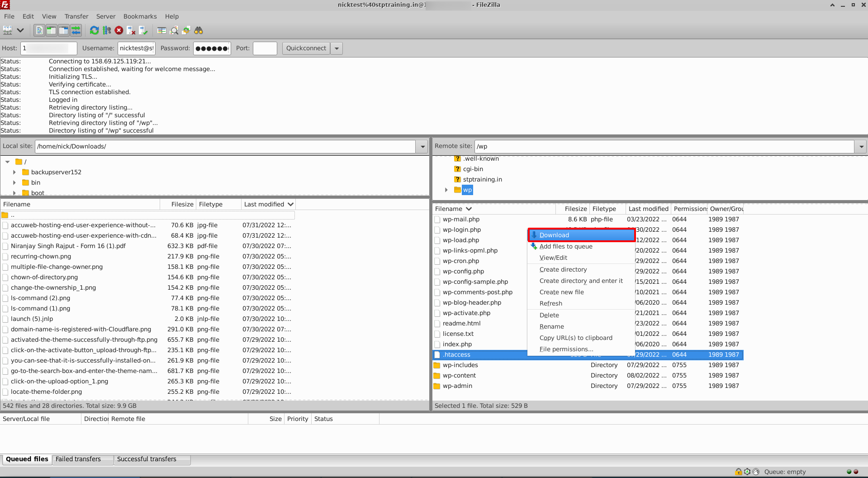Toggle the message log display
The image size is (868, 478).
point(39,30)
